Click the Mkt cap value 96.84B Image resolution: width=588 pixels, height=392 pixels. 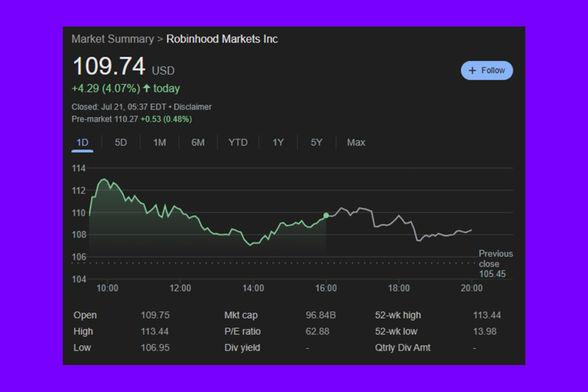320,315
